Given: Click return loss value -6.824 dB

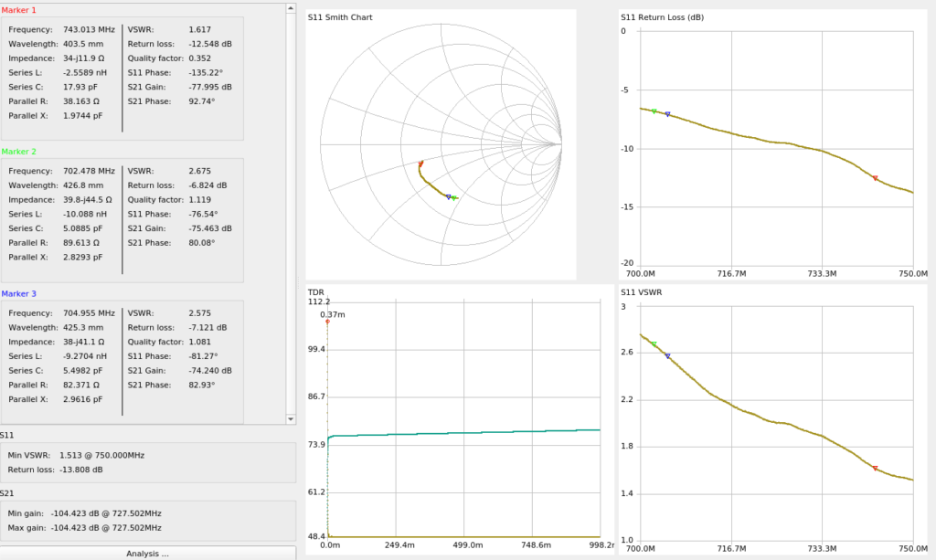Looking at the screenshot, I should 207,185.
